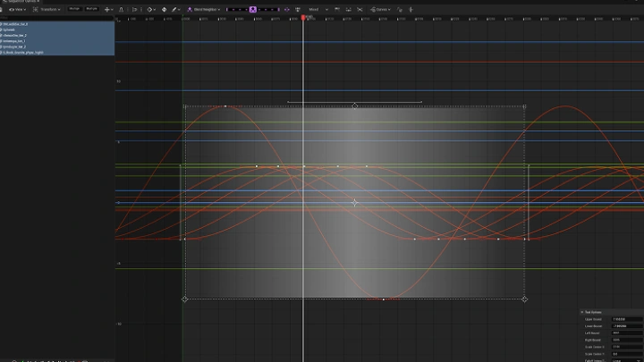Click the purple Blend Neighbor tool icon
644x362 pixels.
[x=190, y=10]
